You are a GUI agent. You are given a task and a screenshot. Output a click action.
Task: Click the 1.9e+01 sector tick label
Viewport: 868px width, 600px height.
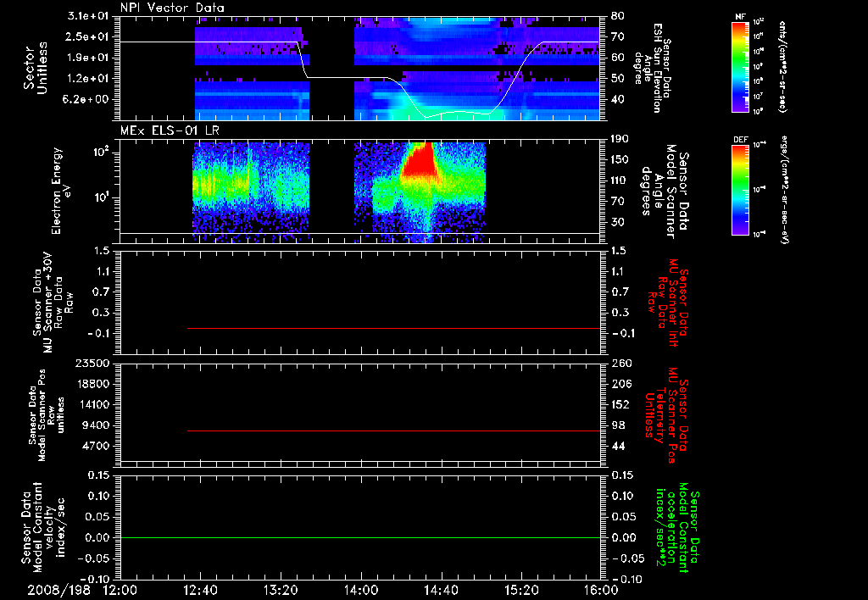(90, 58)
